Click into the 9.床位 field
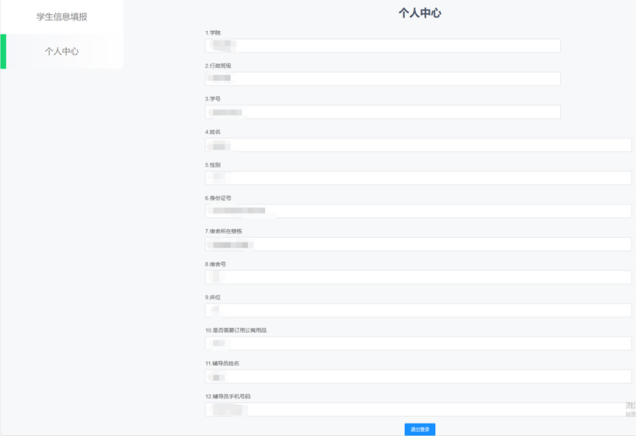The height and width of the screenshot is (437, 637). pos(418,310)
